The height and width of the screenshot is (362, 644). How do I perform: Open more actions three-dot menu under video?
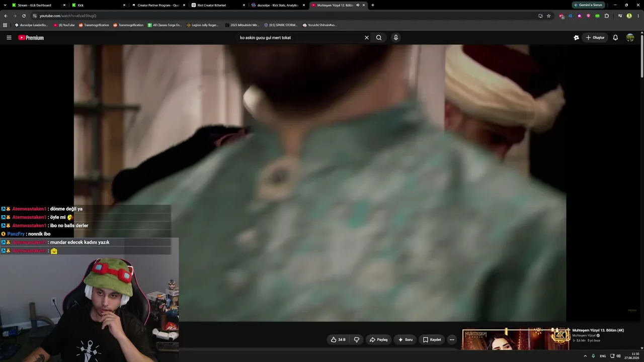pyautogui.click(x=452, y=340)
